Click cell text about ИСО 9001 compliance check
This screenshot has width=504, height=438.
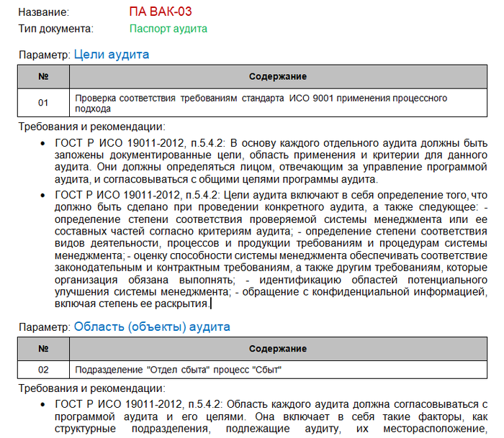coord(261,103)
